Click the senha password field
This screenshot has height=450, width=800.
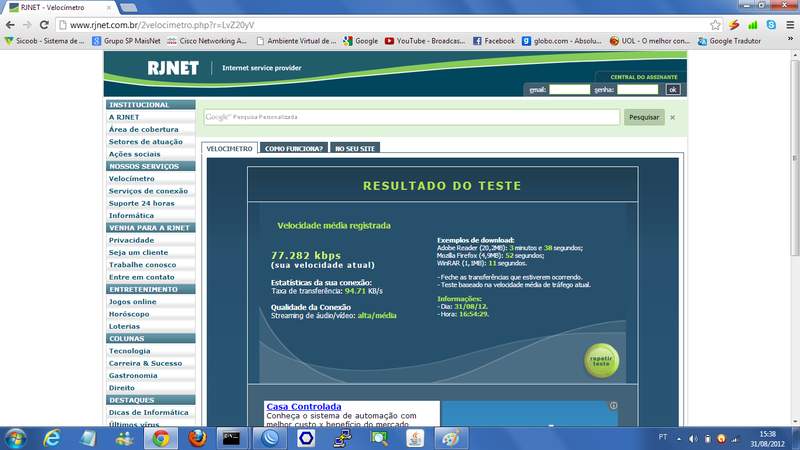point(638,89)
